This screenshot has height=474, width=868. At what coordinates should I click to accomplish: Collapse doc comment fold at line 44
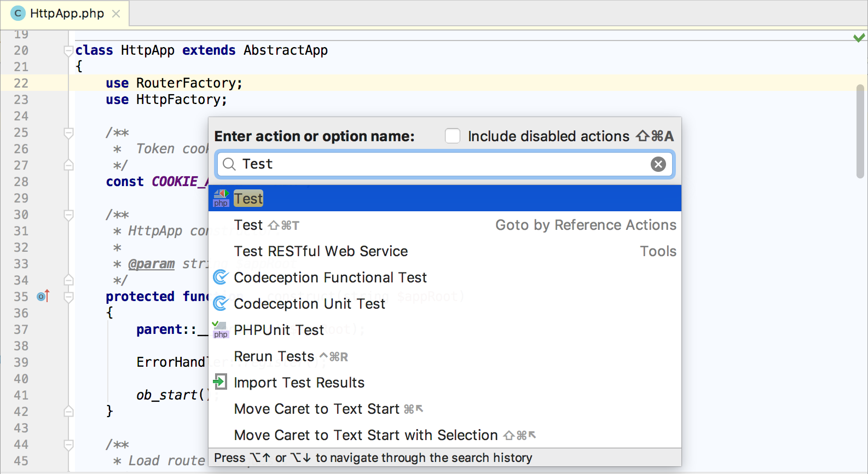click(69, 445)
